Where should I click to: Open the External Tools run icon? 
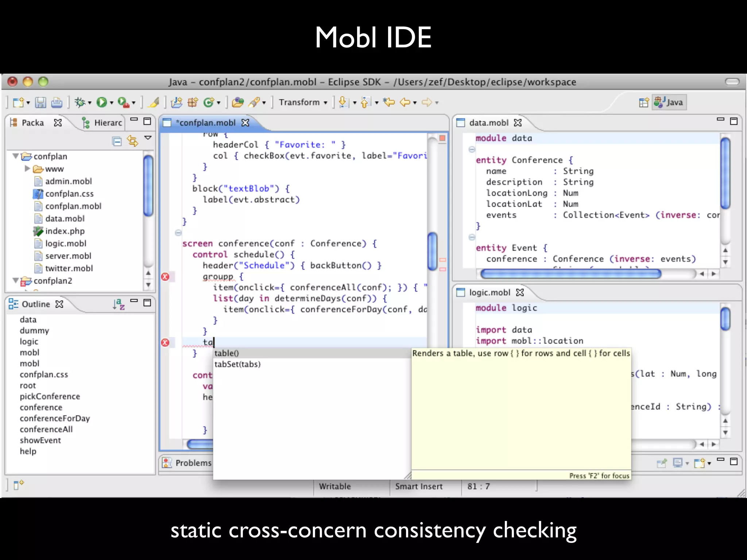[x=123, y=102]
